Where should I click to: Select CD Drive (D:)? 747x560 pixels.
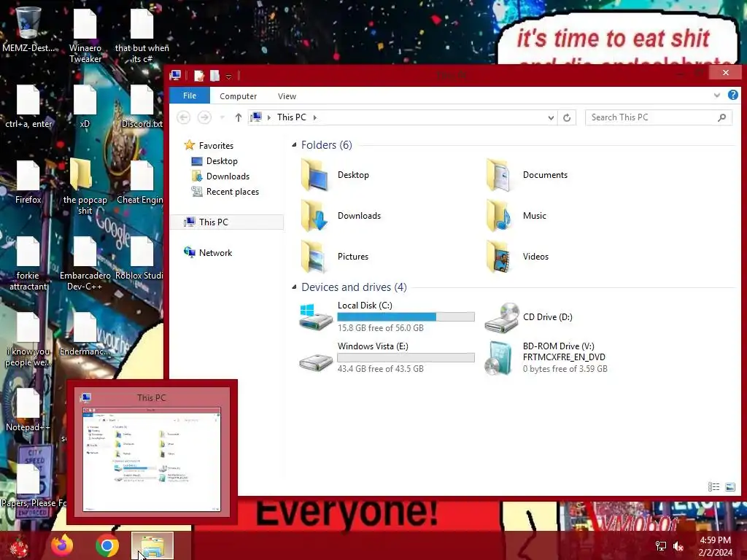(529, 317)
